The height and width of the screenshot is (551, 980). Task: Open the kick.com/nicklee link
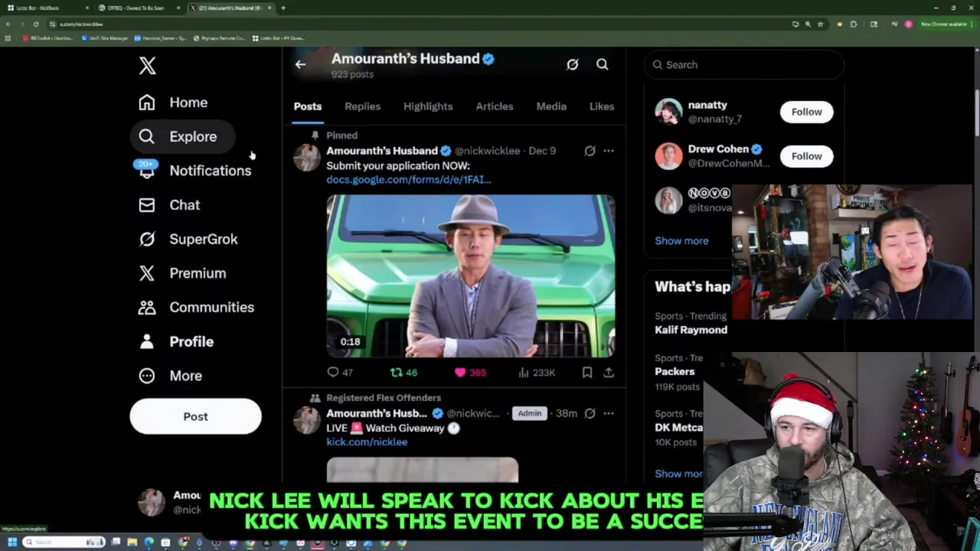coord(367,442)
